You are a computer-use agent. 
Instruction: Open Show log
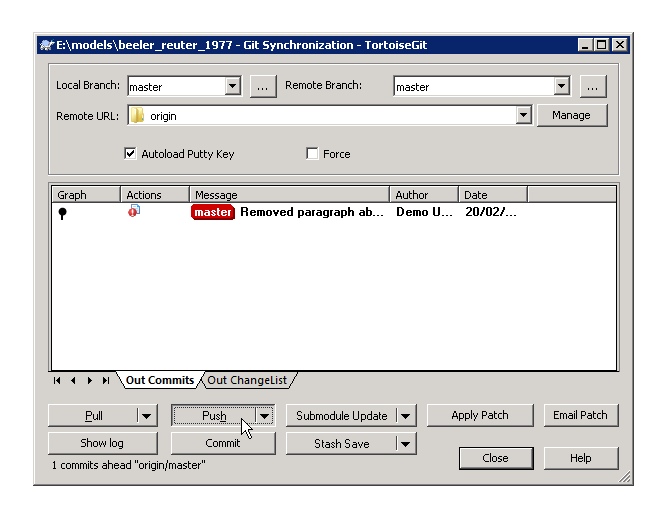pyautogui.click(x=103, y=443)
